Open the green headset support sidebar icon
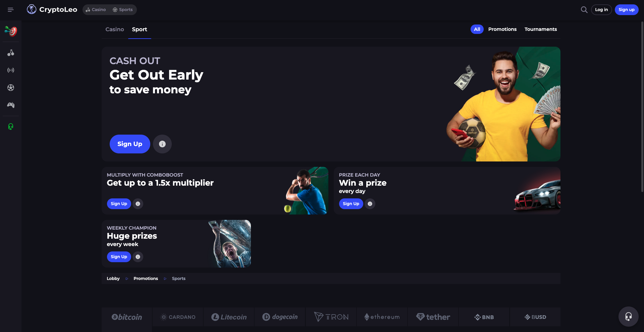The width and height of the screenshot is (644, 332). pos(11,127)
